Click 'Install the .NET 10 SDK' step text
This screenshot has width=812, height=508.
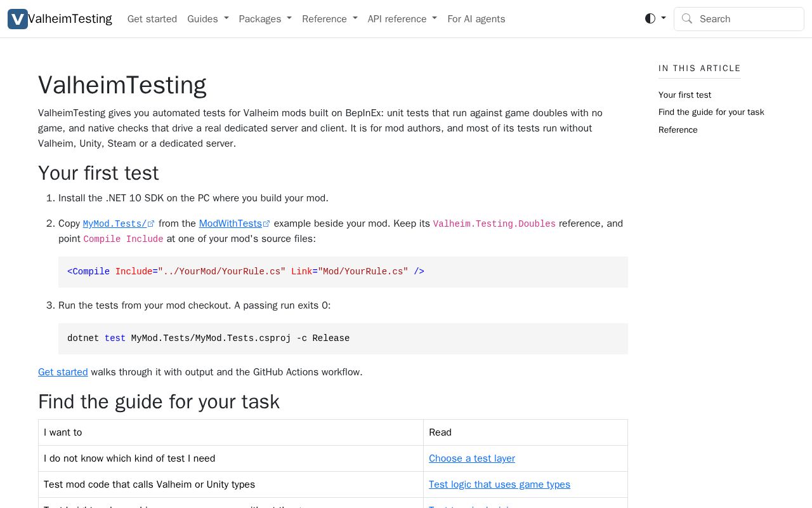pyautogui.click(x=193, y=198)
